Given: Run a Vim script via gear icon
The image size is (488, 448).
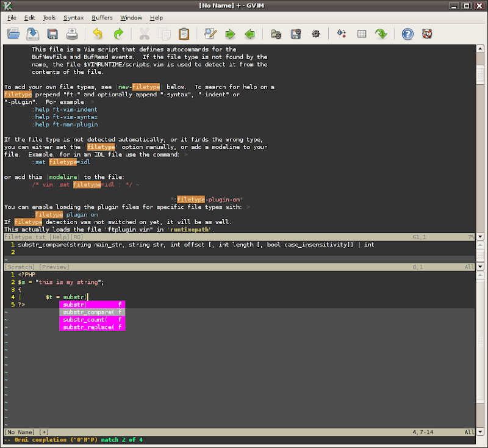Looking at the screenshot, I should pos(315,34).
